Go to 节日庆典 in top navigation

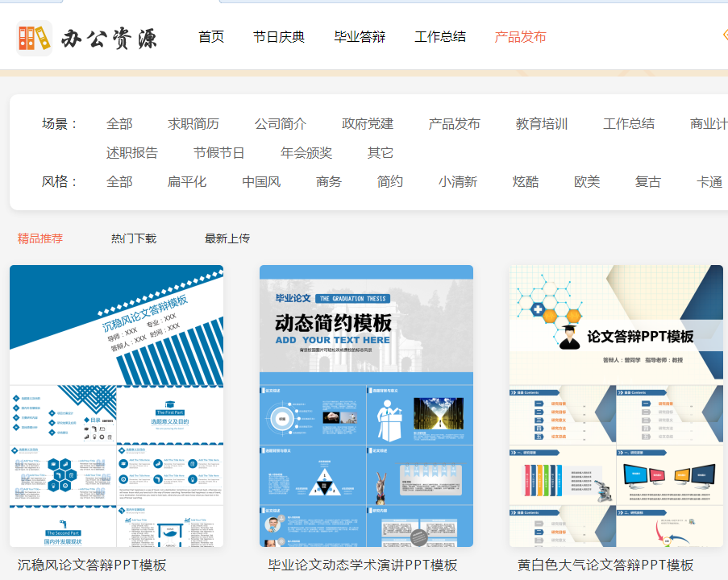279,37
